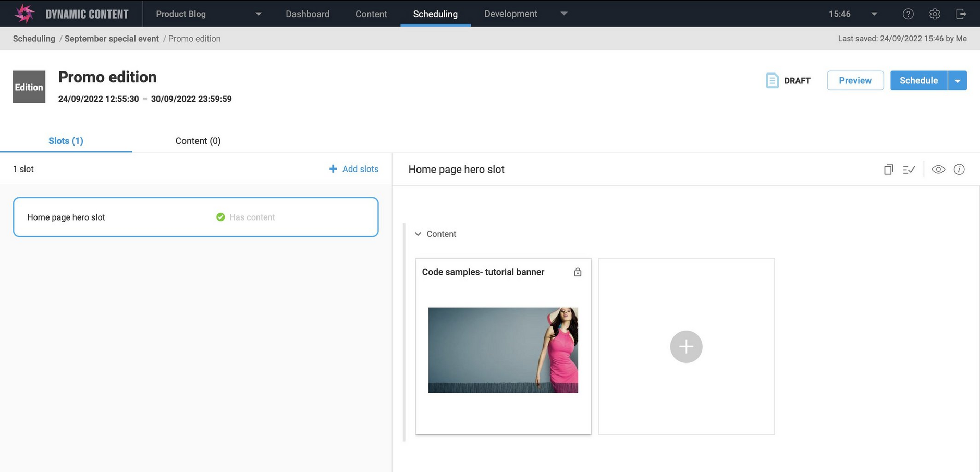Toggle the eye visualization icon
Screen dimensions: 980x472
(938, 170)
